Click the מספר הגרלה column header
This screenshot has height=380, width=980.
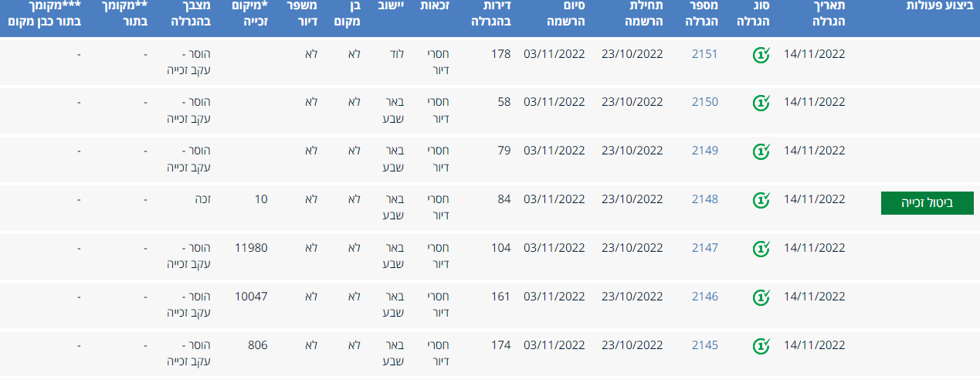point(701,14)
